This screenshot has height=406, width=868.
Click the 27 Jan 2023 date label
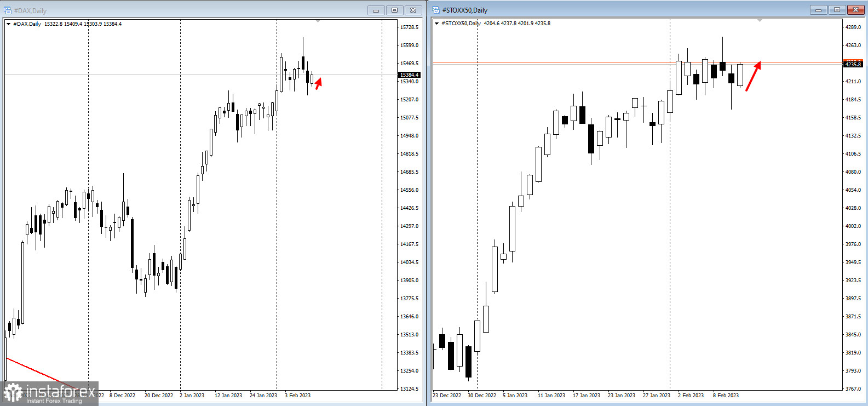657,396
